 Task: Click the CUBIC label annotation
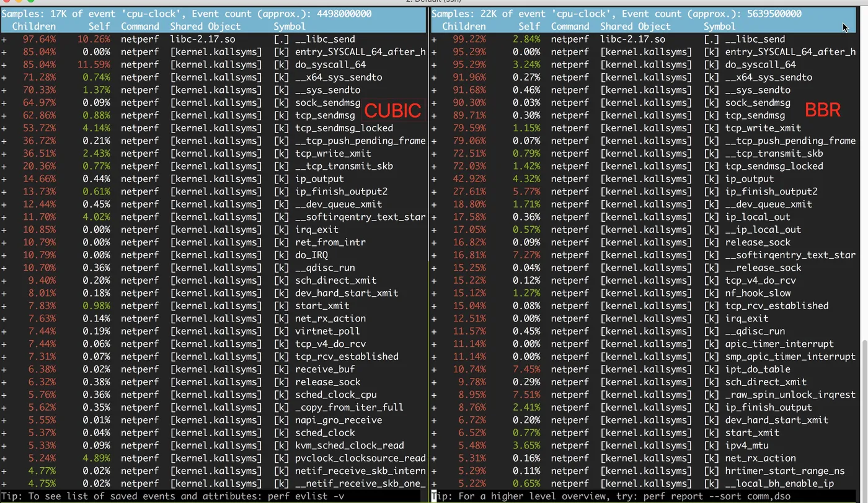(392, 110)
